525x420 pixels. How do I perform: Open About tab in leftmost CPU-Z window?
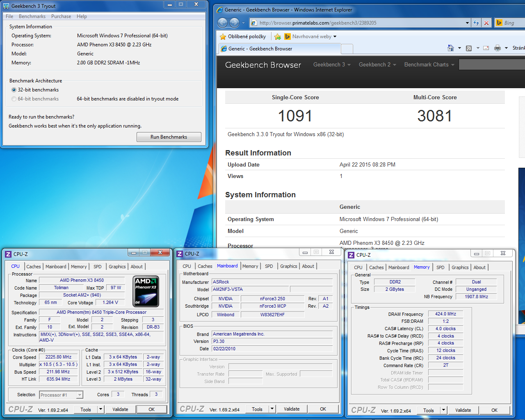(137, 267)
